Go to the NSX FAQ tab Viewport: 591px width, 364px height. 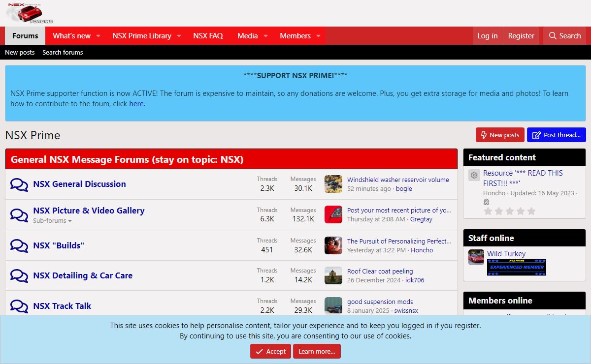[208, 36]
